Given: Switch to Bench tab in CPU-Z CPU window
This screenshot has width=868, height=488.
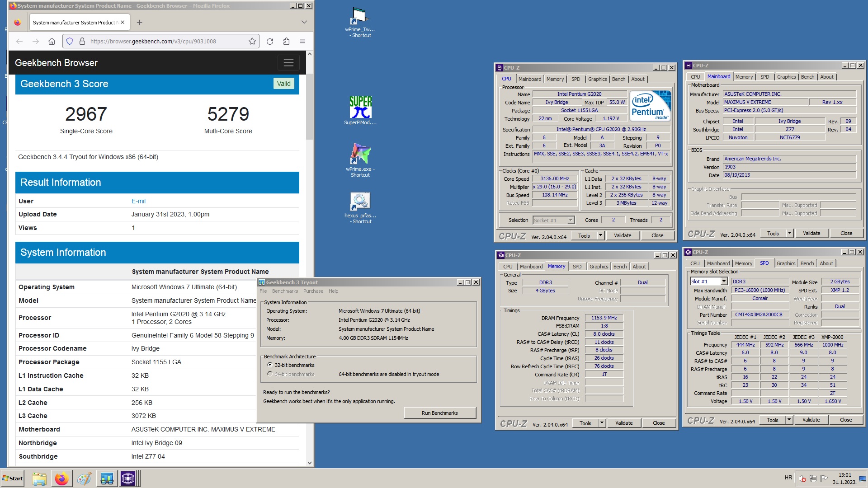Looking at the screenshot, I should (618, 79).
